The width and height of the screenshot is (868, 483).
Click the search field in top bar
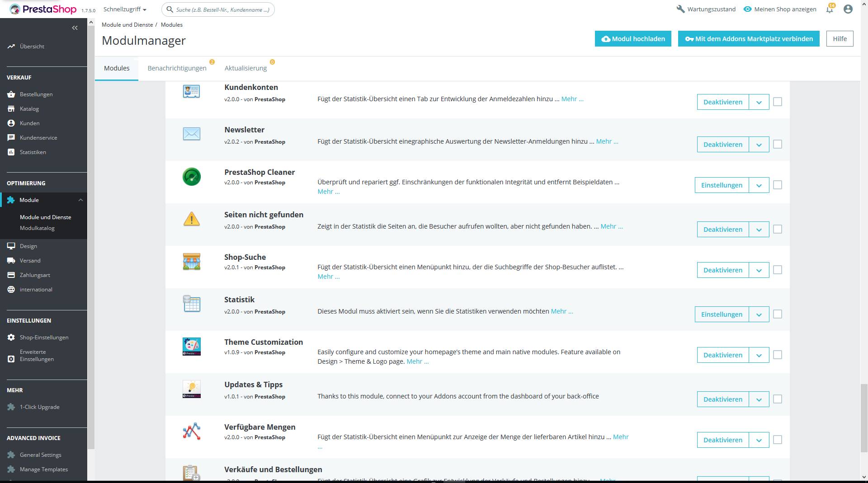[218, 9]
